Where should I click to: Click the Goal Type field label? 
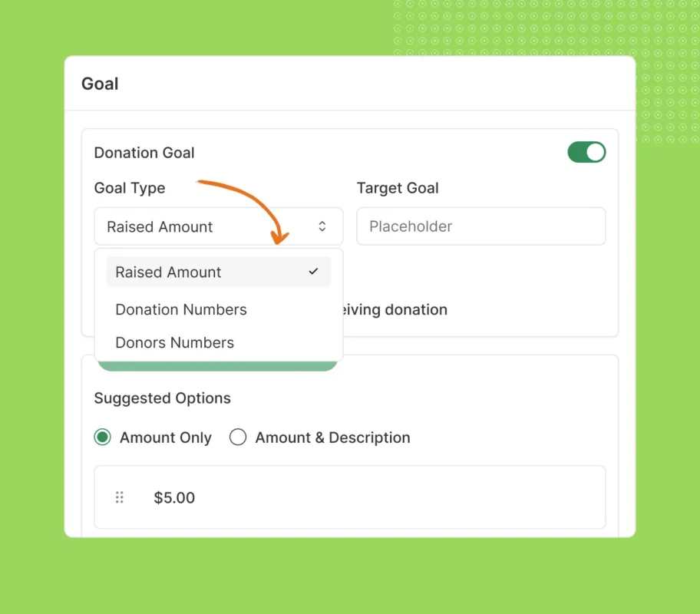tap(130, 188)
